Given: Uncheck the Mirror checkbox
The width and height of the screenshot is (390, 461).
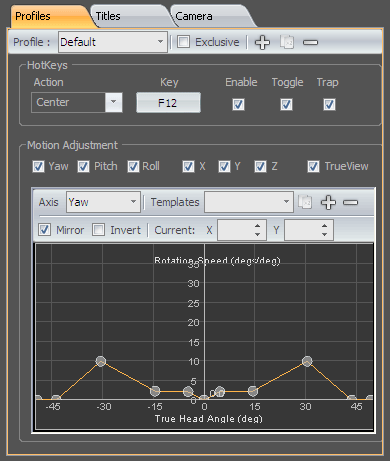Looking at the screenshot, I should pyautogui.click(x=44, y=230).
